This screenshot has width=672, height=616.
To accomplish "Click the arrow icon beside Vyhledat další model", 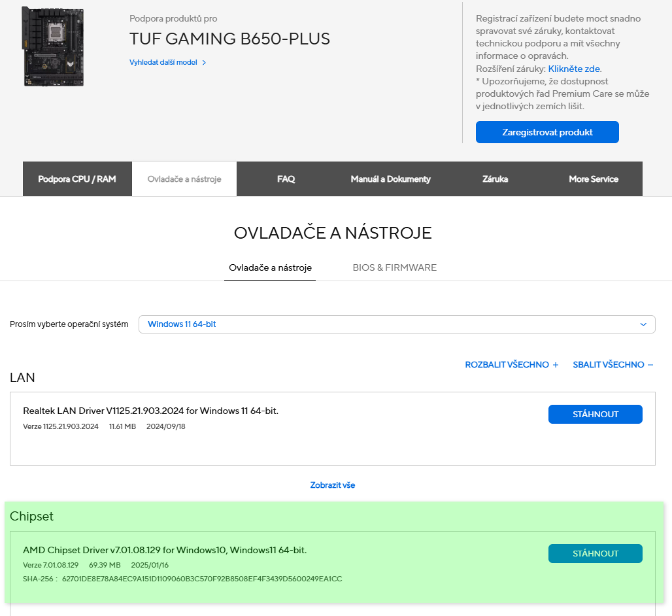I will 204,63.
